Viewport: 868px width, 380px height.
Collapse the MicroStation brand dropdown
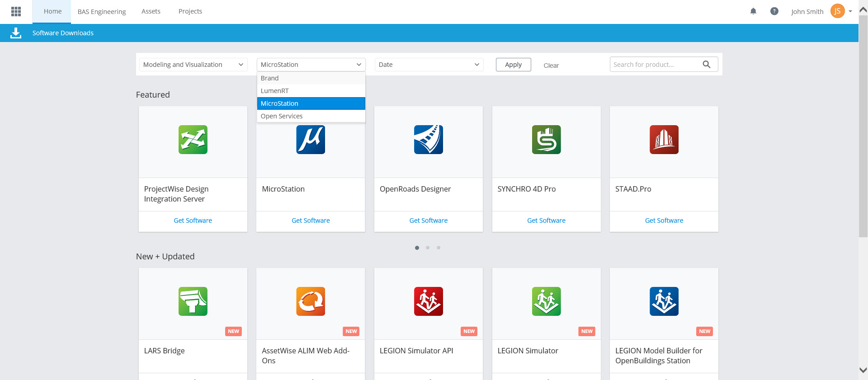(x=311, y=65)
